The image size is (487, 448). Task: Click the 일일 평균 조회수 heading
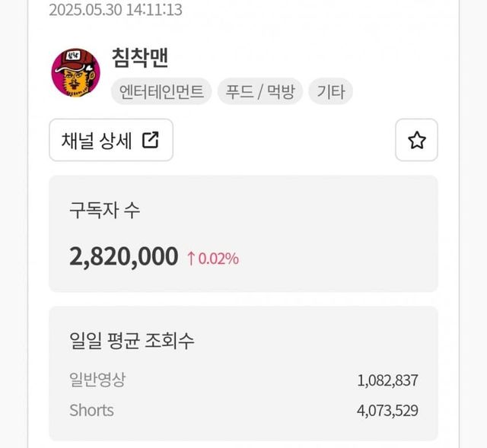point(132,340)
